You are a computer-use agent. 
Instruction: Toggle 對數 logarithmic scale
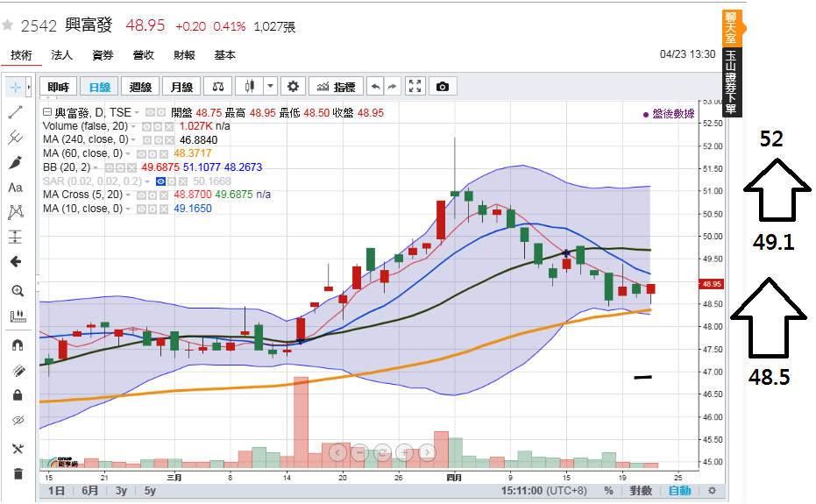coord(641,491)
